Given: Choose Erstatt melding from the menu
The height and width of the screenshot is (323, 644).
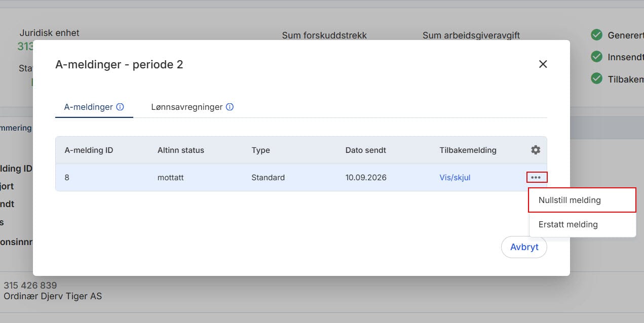Looking at the screenshot, I should click(582, 224).
